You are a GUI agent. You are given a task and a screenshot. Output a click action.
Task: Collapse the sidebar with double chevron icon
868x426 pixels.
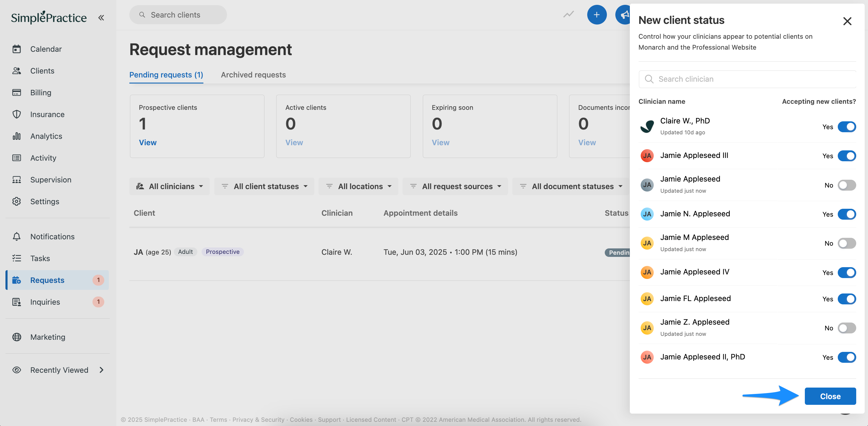tap(101, 18)
